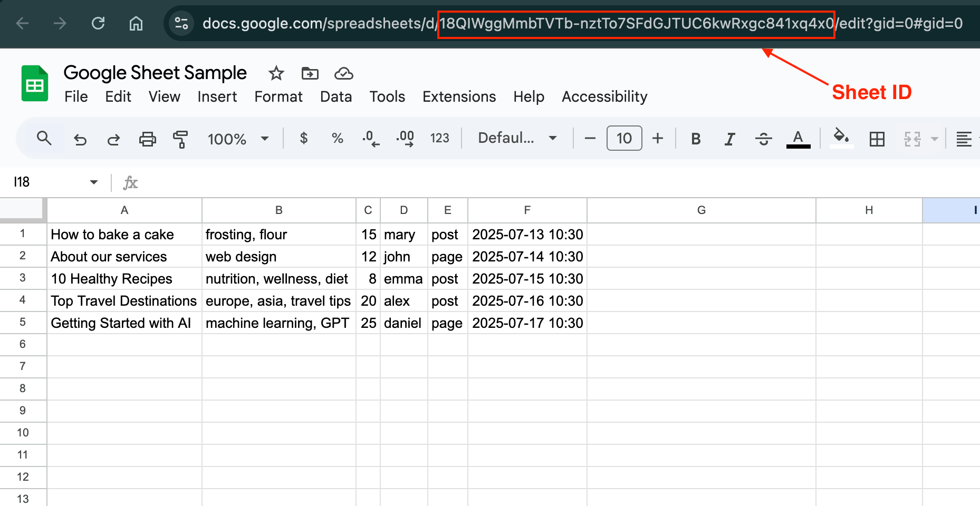This screenshot has width=980, height=506.
Task: Click the browser back arrow
Action: click(22, 23)
